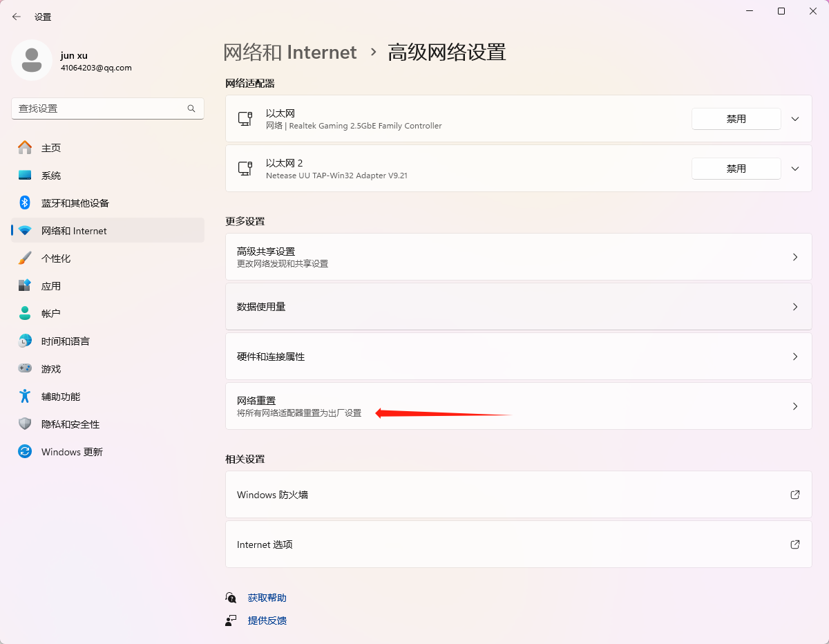Disable the 以太网 adapter with 禁用
Screen dimensions: 829x644
pyautogui.click(x=736, y=119)
